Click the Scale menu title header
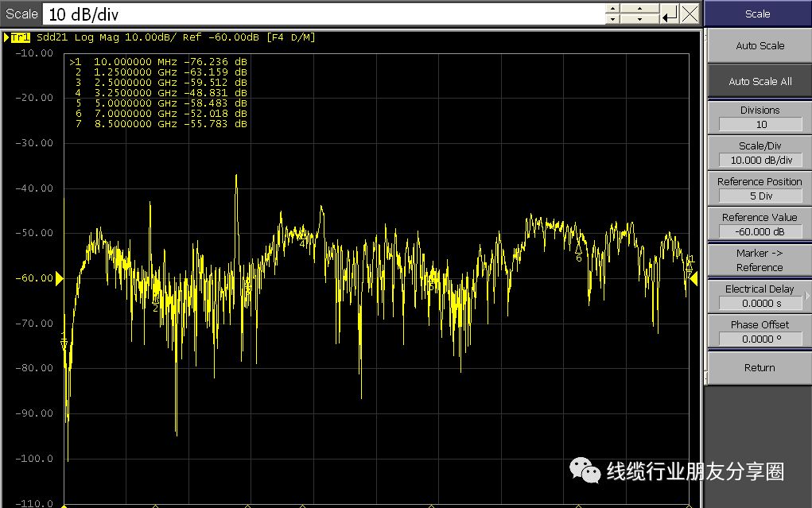 [758, 14]
